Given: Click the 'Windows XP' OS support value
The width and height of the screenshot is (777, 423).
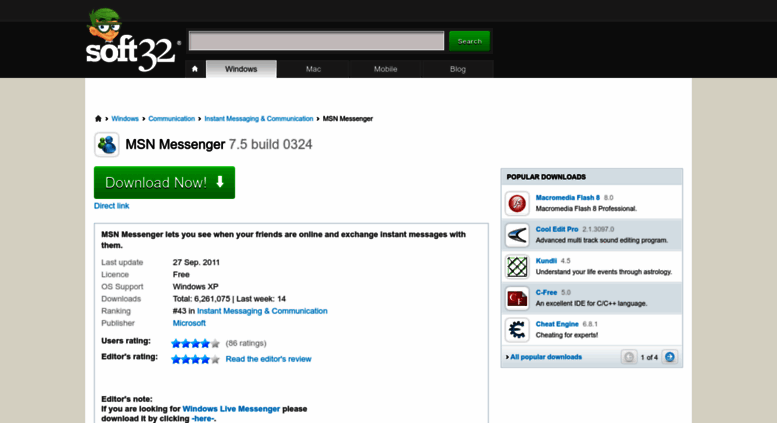Looking at the screenshot, I should [195, 287].
